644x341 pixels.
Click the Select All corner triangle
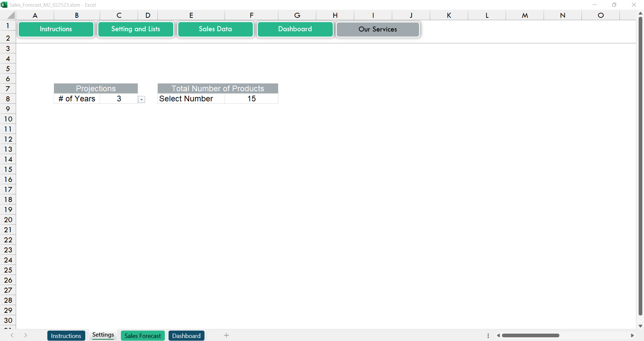[11, 15]
